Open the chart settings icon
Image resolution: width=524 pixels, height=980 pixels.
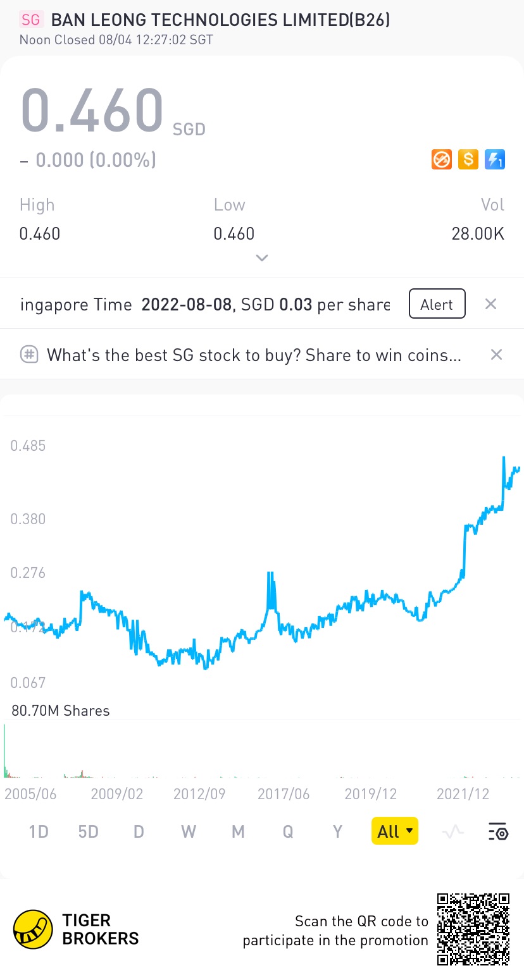[498, 831]
